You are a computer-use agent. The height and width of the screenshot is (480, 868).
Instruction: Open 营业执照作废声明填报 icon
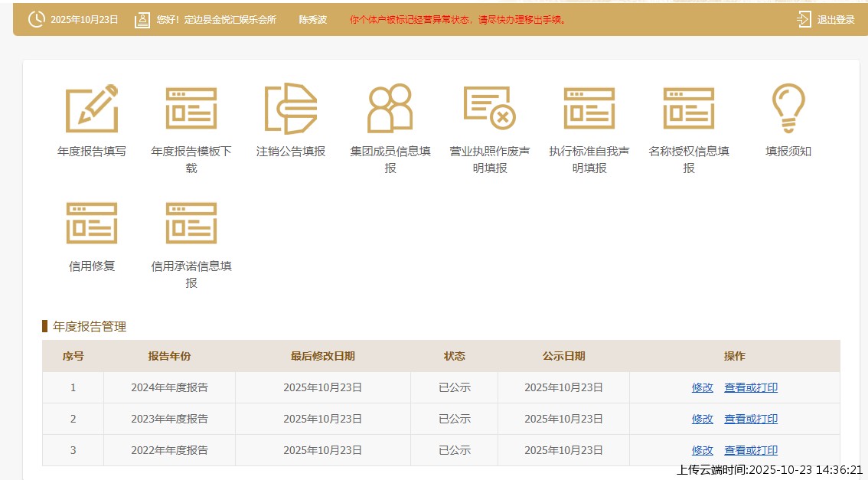(x=490, y=109)
